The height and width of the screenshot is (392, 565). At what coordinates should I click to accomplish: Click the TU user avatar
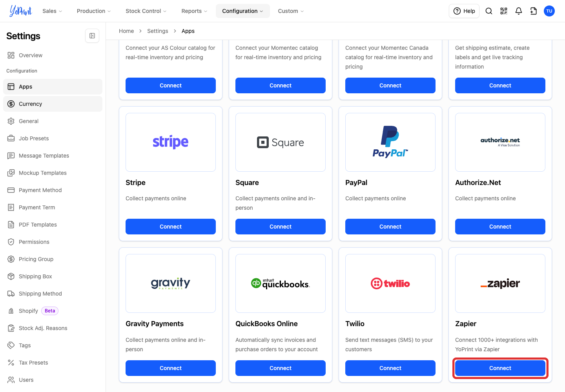point(549,11)
